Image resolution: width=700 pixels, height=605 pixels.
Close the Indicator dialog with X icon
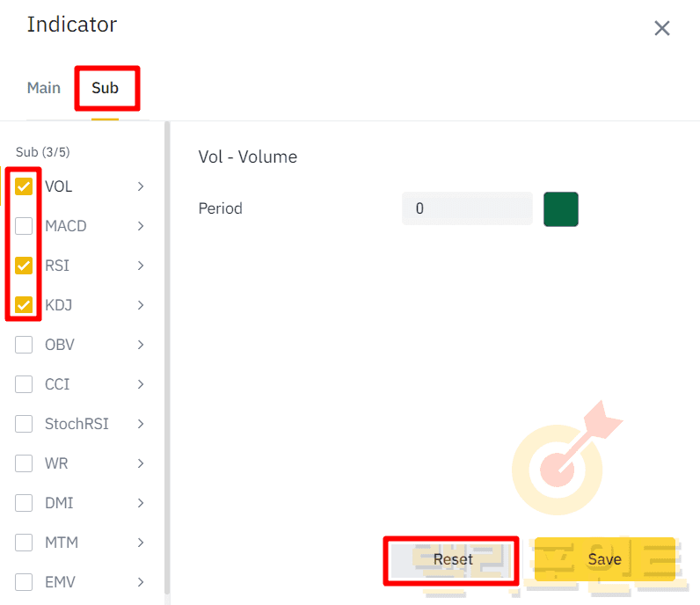point(662,28)
